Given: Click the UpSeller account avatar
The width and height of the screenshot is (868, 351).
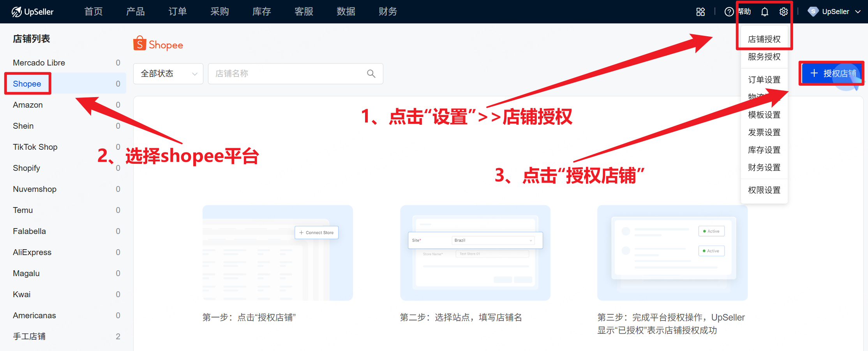Looking at the screenshot, I should pos(813,11).
